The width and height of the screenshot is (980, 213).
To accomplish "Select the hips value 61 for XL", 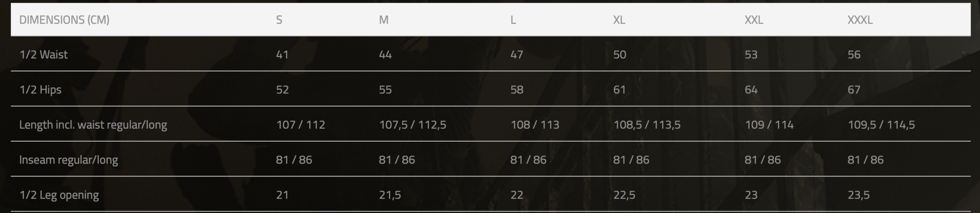I will point(620,90).
